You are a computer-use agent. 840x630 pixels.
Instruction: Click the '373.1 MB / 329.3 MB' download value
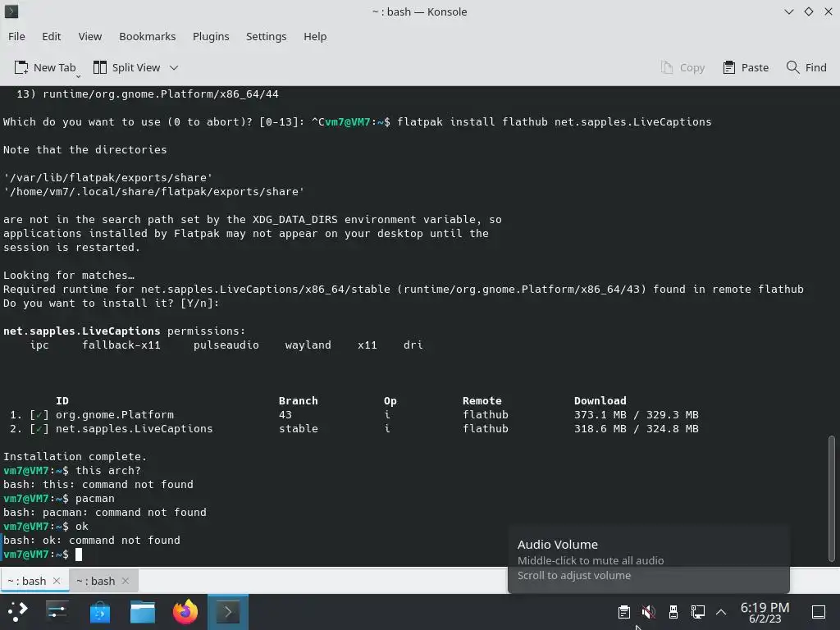pos(637,414)
